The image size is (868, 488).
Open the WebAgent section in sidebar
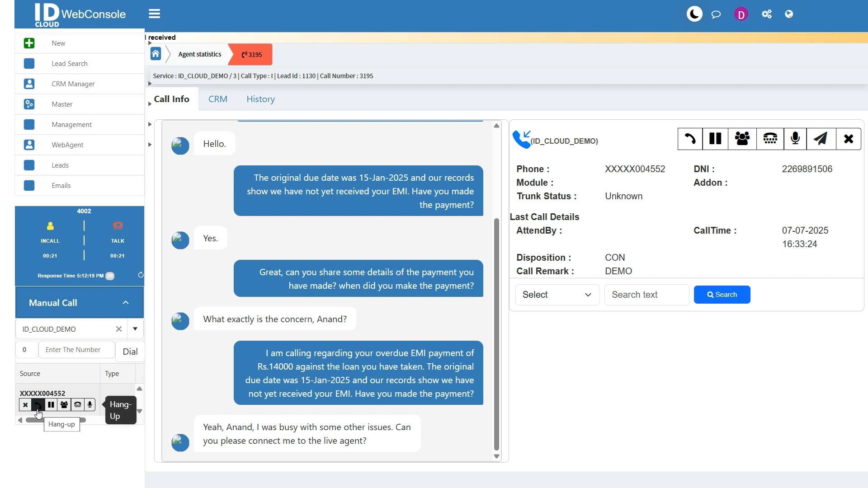pos(67,145)
